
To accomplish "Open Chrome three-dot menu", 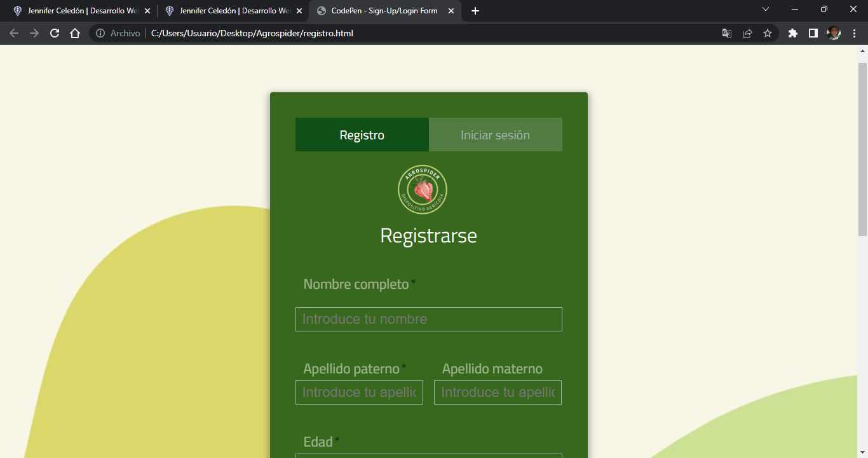I will (x=853, y=34).
